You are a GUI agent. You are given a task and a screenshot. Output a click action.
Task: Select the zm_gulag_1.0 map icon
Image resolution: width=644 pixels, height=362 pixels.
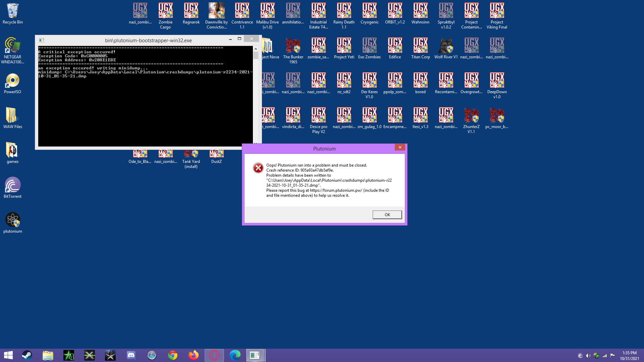(x=370, y=118)
